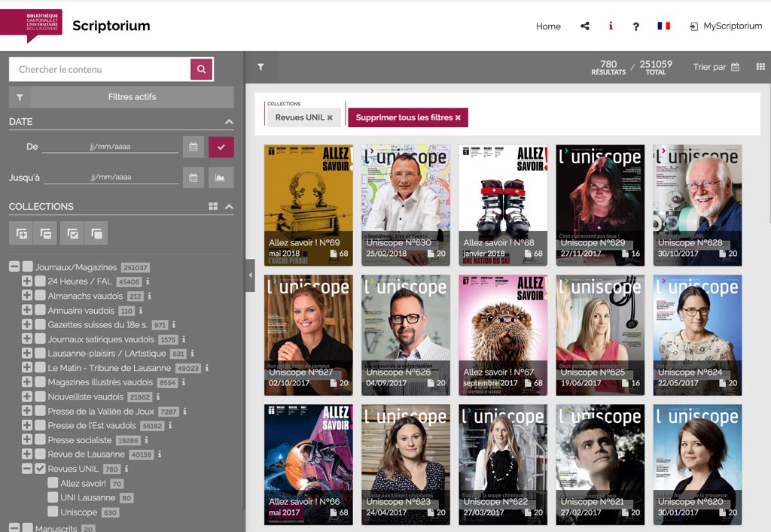Open calendar picker for the 'Jusqu'à' date
Image resolution: width=771 pixels, height=532 pixels.
[x=194, y=178]
